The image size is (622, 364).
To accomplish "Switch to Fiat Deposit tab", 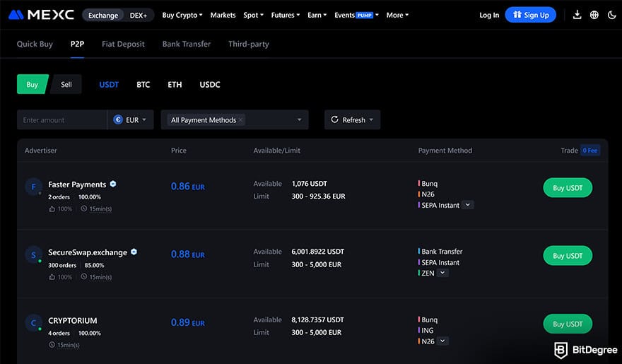I will [123, 44].
